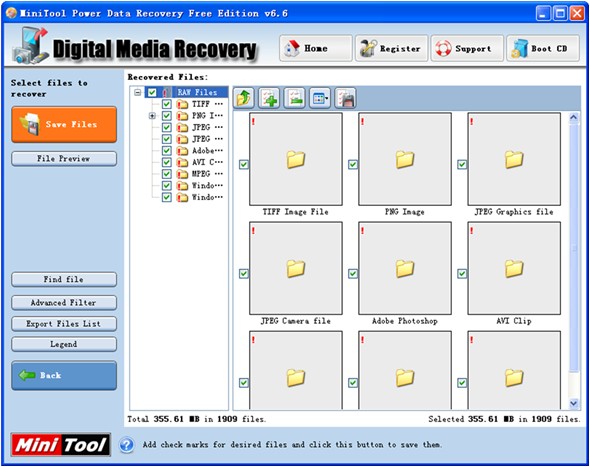The image size is (590, 467).
Task: Click the checklist with floppy disk toolbar icon
Action: click(x=345, y=99)
